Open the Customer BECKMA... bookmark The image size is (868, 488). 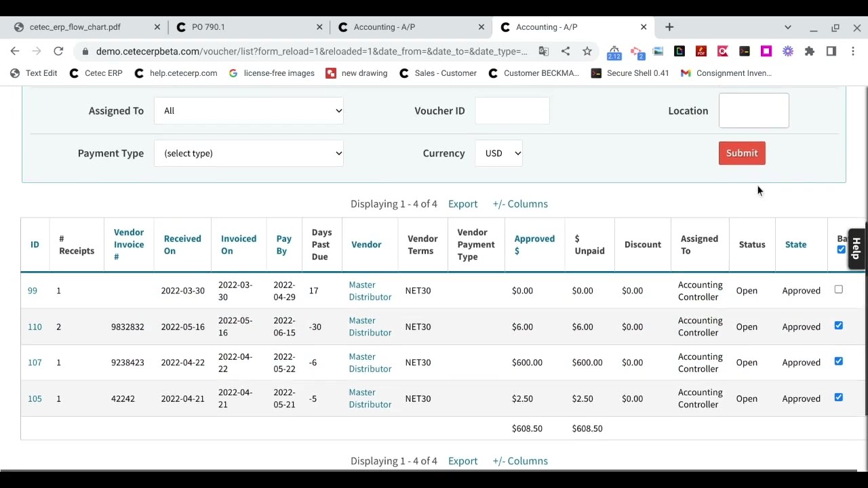coord(534,73)
